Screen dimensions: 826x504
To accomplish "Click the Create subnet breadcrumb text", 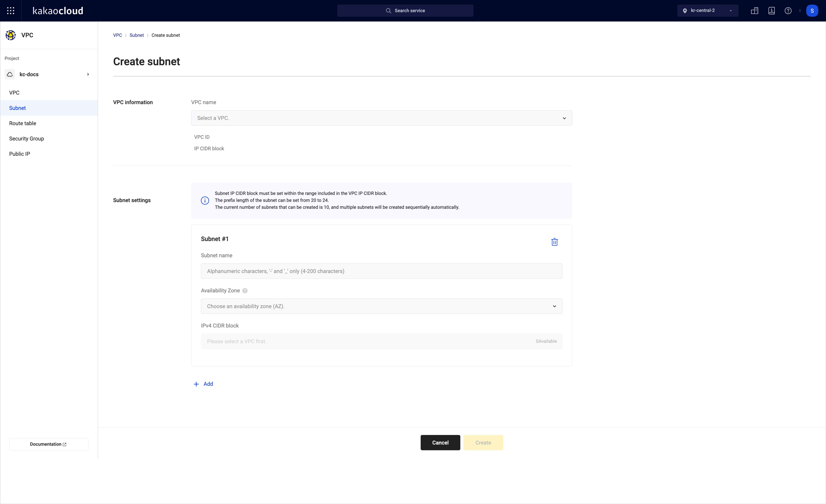I will point(166,35).
